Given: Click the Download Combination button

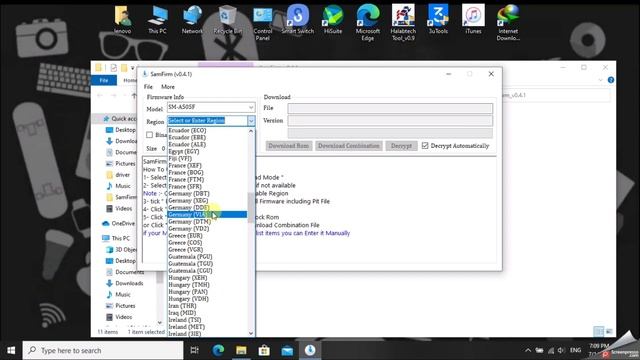Looking at the screenshot, I should 349,146.
